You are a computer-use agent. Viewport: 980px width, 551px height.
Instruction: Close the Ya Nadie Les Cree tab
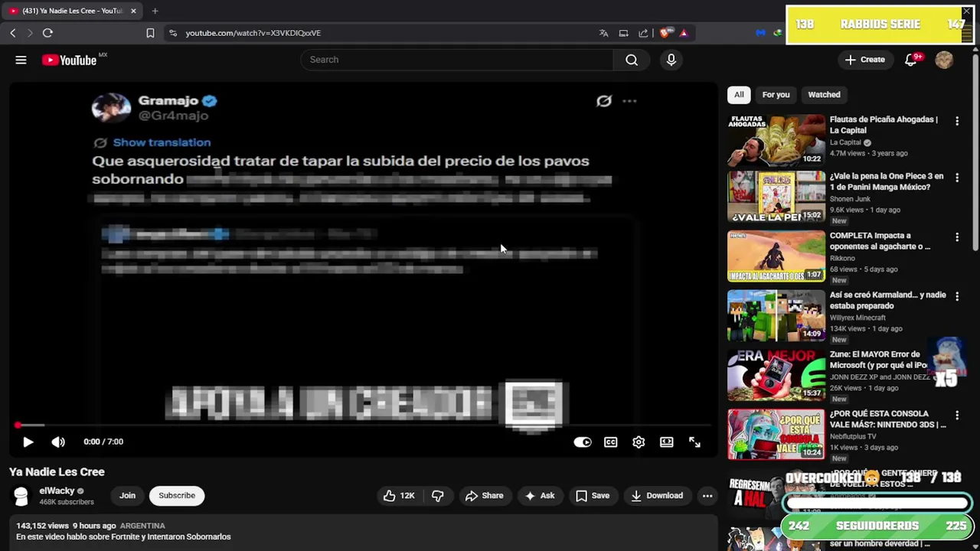tap(133, 11)
